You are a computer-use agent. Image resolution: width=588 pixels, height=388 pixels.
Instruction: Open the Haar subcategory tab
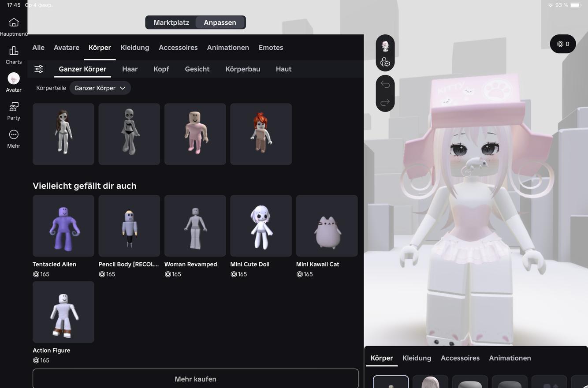(x=130, y=69)
